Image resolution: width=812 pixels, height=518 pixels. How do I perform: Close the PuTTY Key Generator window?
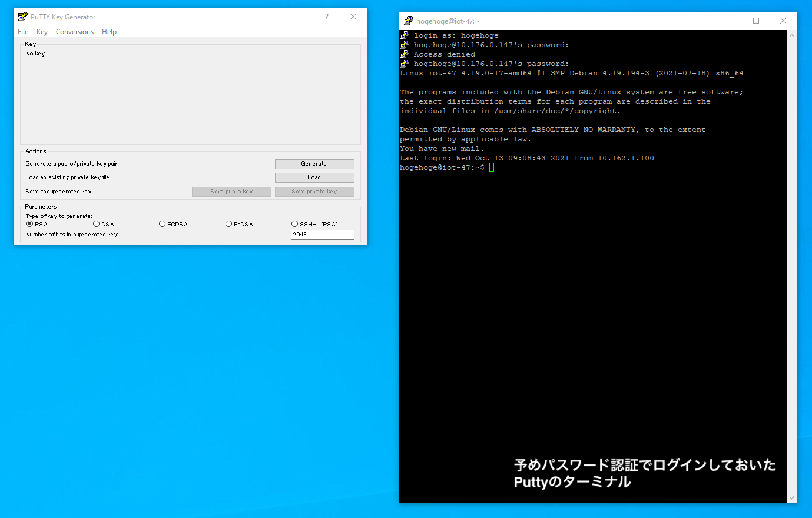coord(353,17)
